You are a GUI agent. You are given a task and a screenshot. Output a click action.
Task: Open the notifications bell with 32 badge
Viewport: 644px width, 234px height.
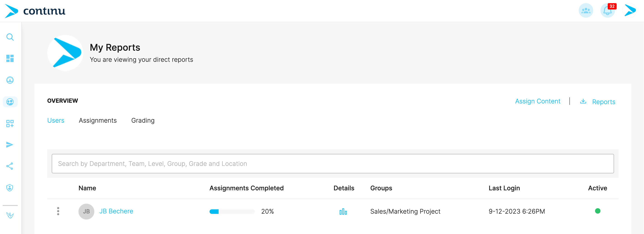point(607,11)
